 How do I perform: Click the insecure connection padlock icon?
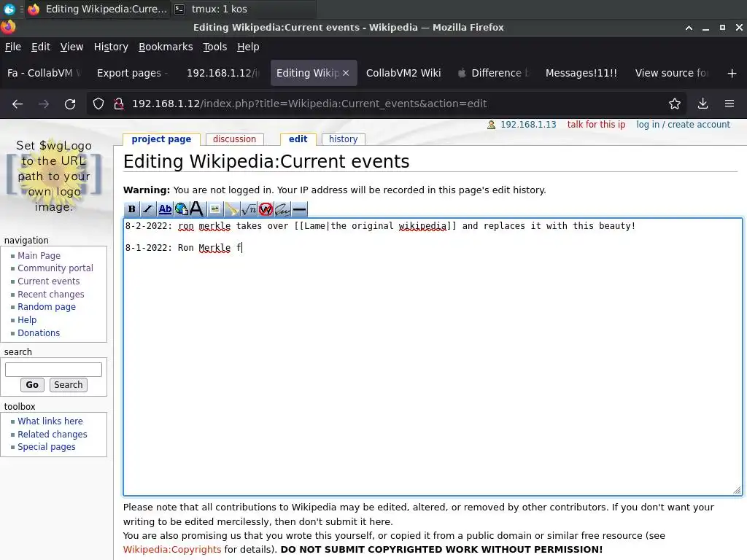coord(119,104)
